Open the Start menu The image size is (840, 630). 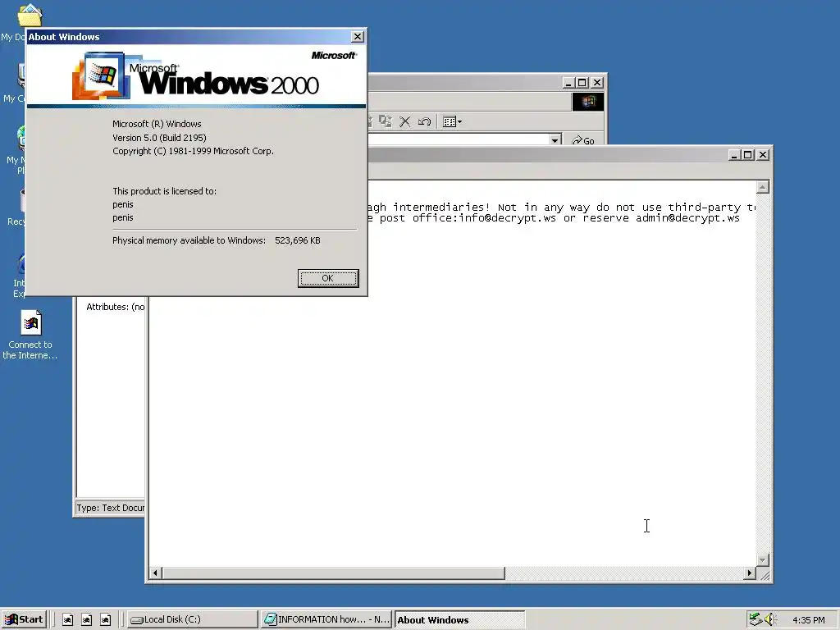click(25, 619)
